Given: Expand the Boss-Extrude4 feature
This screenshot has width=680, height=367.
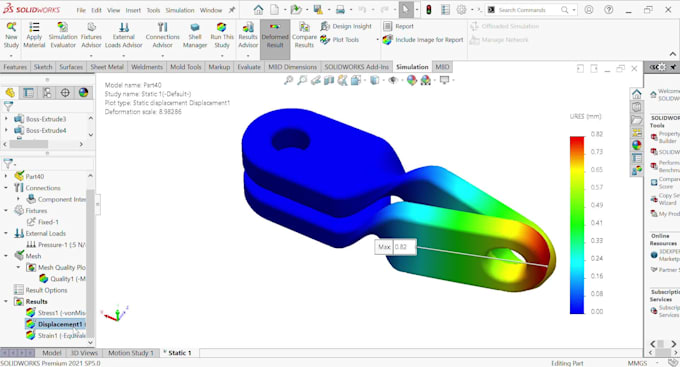Looking at the screenshot, I should pyautogui.click(x=6, y=130).
